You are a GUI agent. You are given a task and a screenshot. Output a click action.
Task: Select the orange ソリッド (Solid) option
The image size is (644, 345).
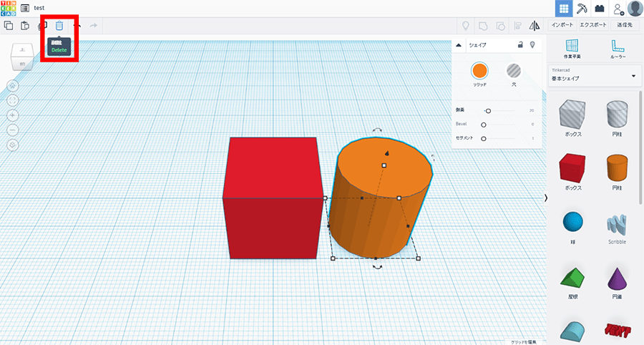(479, 70)
